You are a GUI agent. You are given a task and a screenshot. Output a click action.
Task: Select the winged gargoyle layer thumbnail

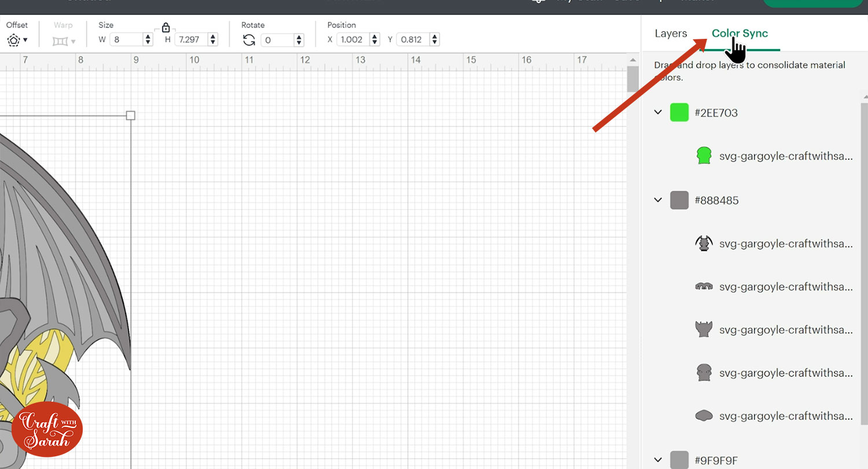(x=703, y=243)
